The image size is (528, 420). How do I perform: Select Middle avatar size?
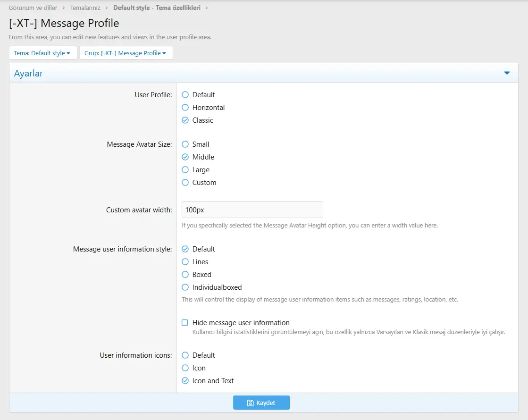(x=185, y=157)
